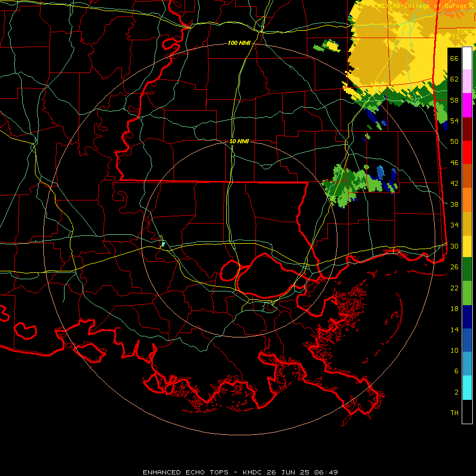Click the bright orange swatch near 38

[x=467, y=200]
